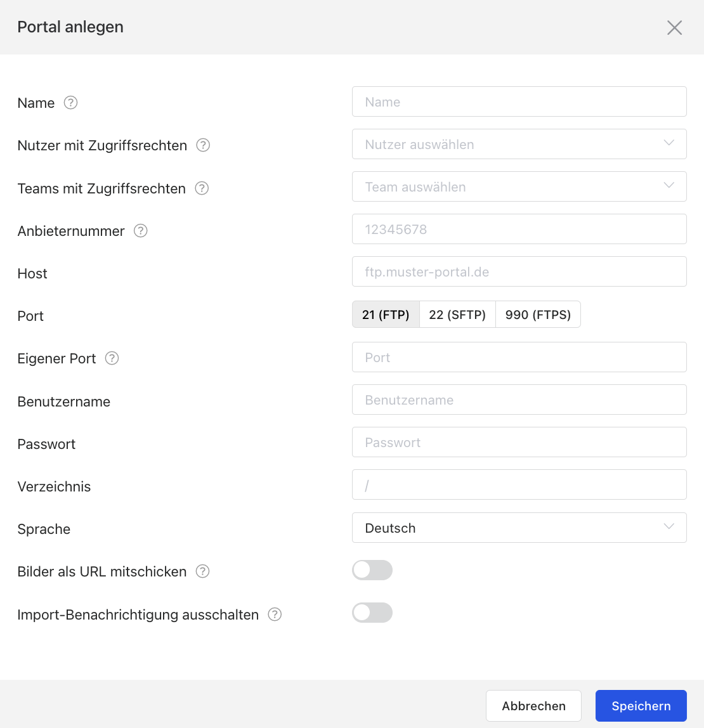
Task: Close the Portal anlegen dialog
Action: click(x=674, y=27)
